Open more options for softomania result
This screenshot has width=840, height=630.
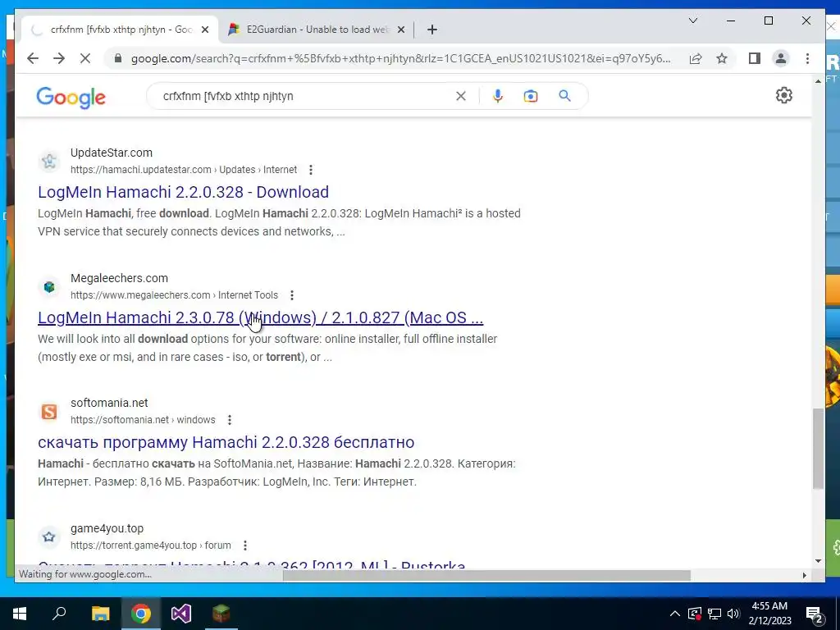230,420
